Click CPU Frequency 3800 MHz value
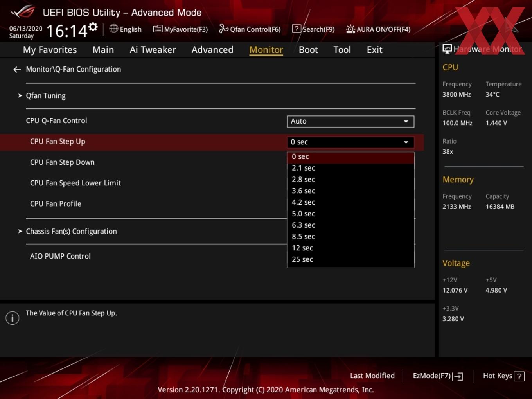Viewport: 532px width, 399px height. pyautogui.click(x=457, y=95)
